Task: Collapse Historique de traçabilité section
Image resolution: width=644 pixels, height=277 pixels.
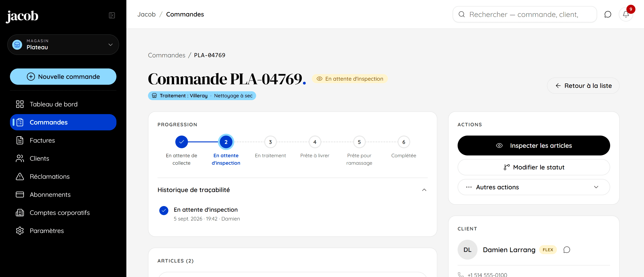Action: (x=292, y=190)
